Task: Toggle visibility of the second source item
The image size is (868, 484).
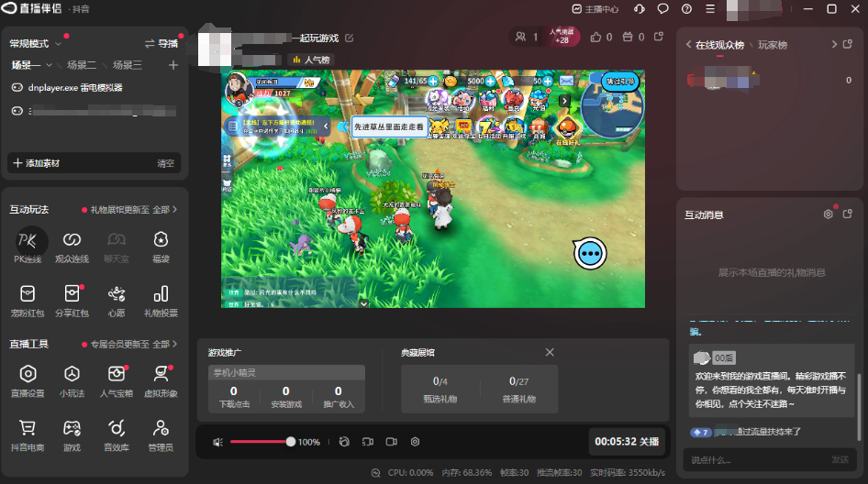Action: [17, 111]
